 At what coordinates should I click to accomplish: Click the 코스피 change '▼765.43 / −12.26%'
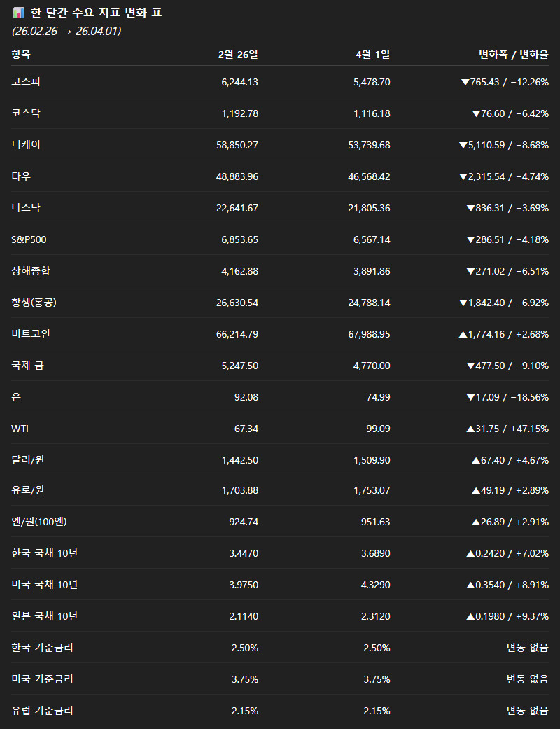(x=505, y=82)
